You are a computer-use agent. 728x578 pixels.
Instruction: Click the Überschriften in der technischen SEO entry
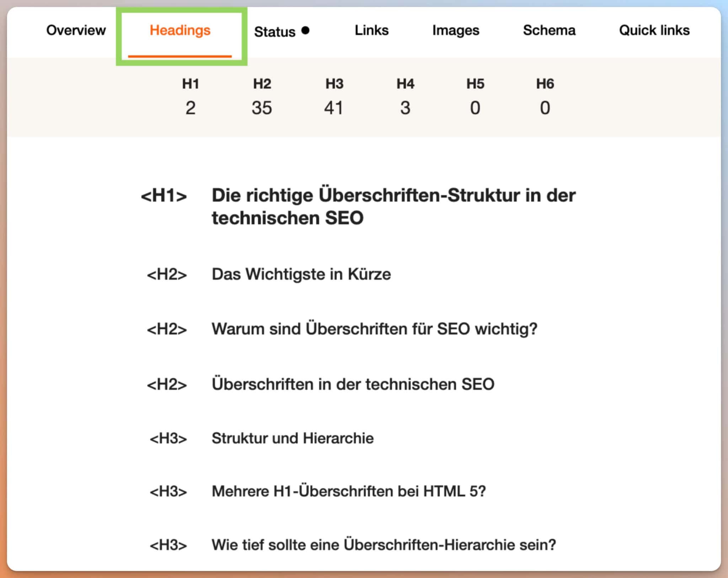point(354,383)
